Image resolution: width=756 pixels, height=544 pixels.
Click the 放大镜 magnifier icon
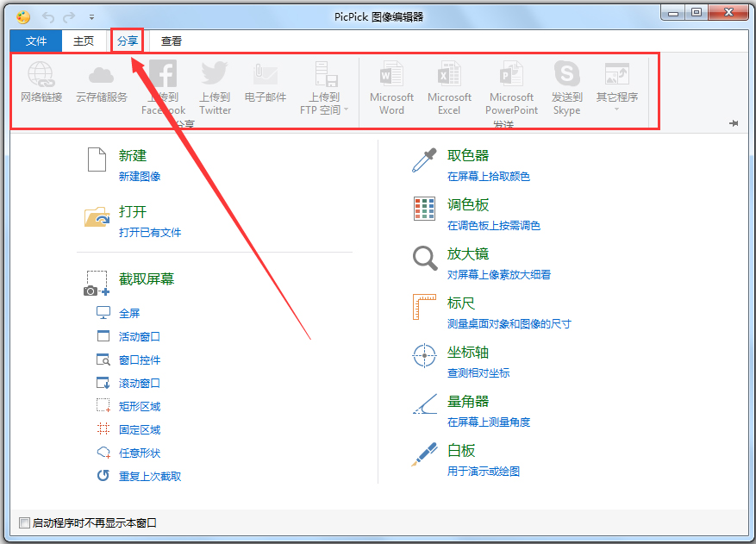(425, 258)
